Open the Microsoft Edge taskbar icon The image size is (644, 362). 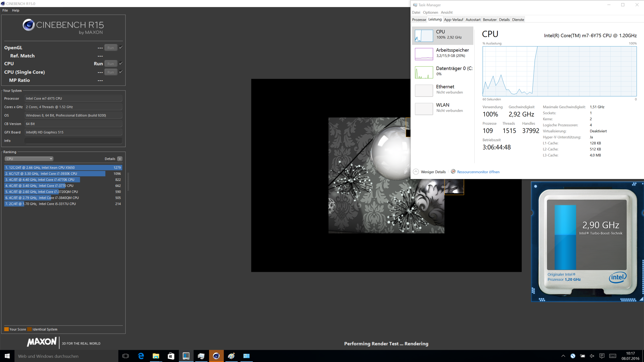point(141,356)
